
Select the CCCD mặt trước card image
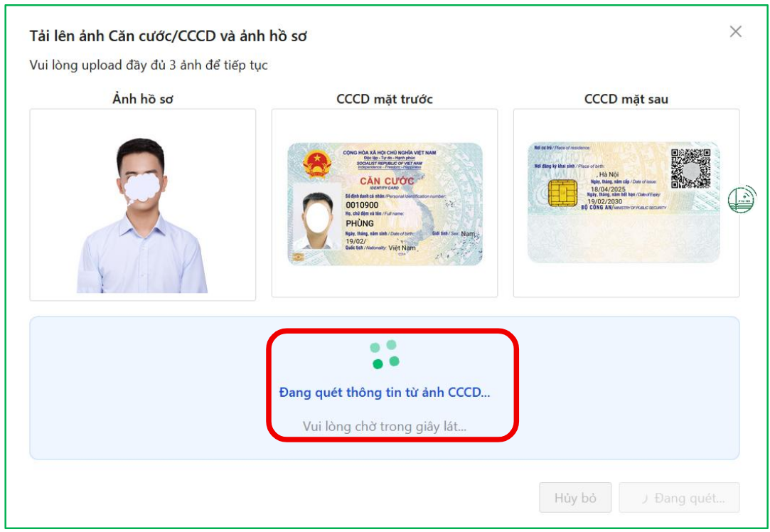(x=385, y=204)
